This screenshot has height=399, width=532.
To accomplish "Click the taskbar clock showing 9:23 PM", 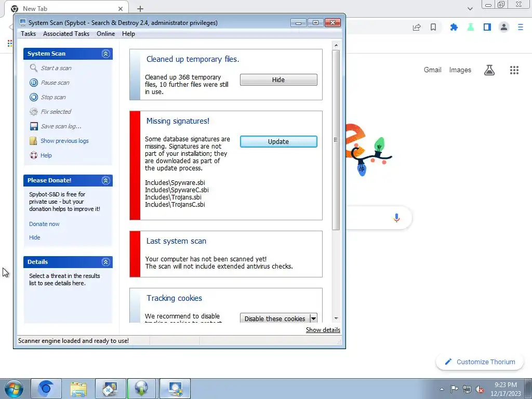I will (506, 389).
